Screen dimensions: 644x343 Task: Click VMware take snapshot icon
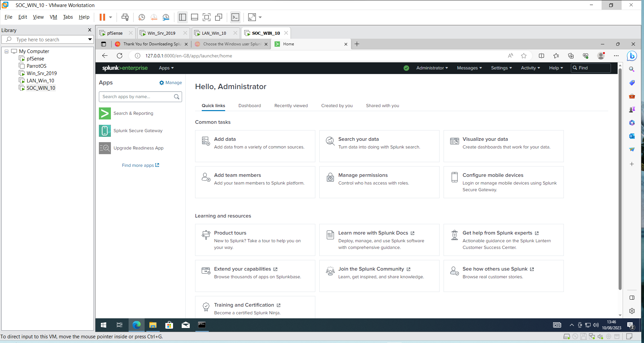(142, 17)
